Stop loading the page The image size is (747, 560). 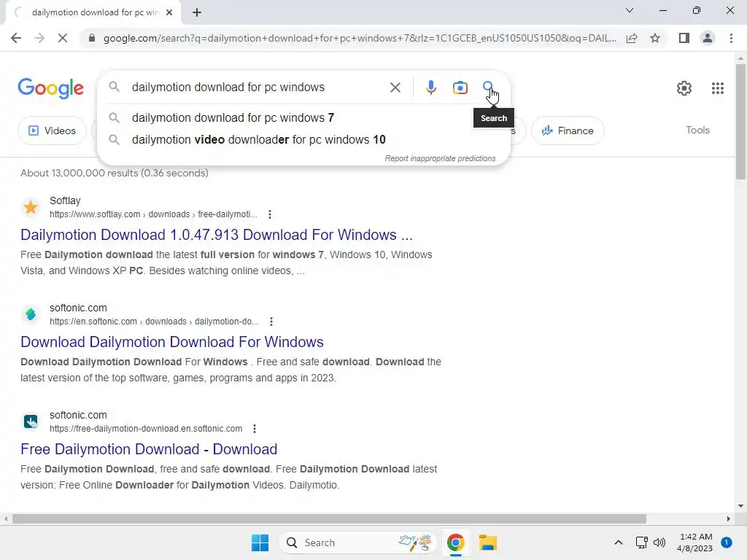pyautogui.click(x=63, y=38)
